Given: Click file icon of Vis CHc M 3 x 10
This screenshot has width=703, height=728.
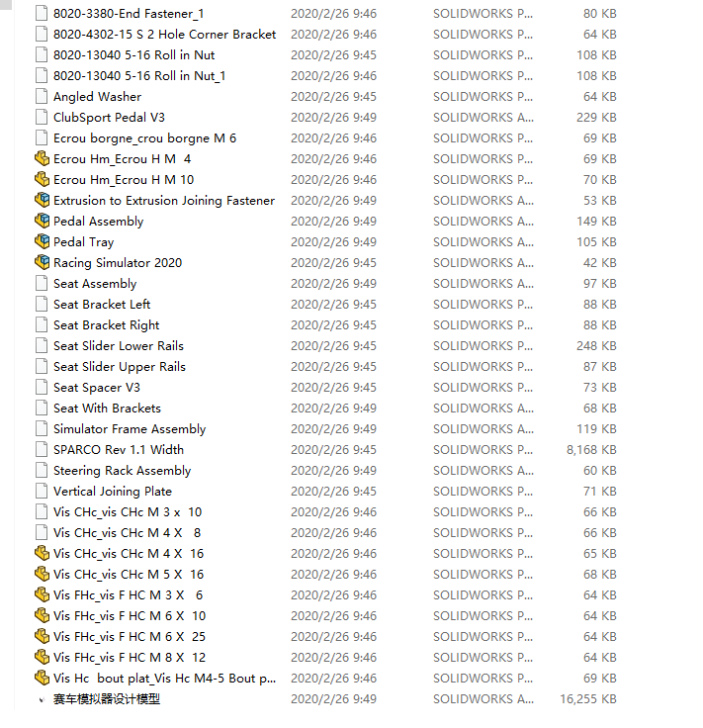Looking at the screenshot, I should coord(42,512).
